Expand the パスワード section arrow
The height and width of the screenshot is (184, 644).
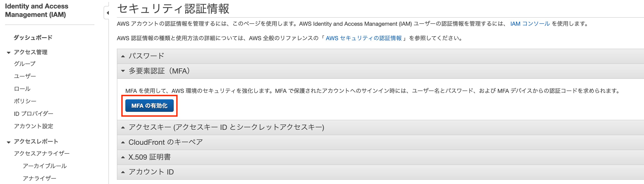point(123,56)
